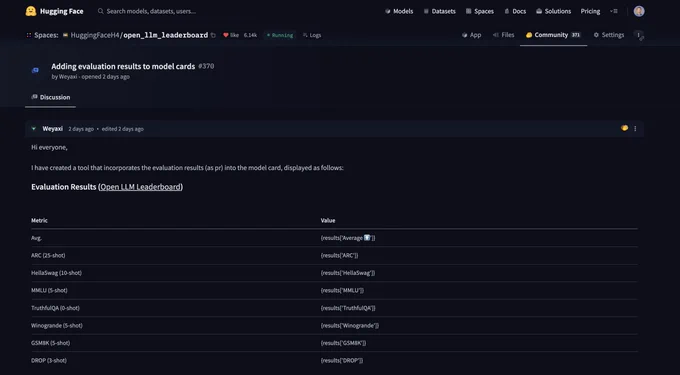
Task: Open the Models page
Action: (x=399, y=11)
